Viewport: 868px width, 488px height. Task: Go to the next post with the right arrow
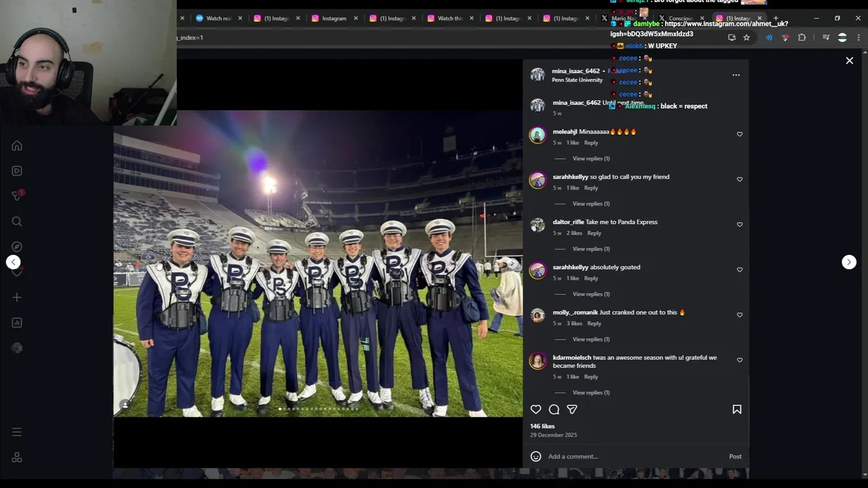tap(849, 262)
